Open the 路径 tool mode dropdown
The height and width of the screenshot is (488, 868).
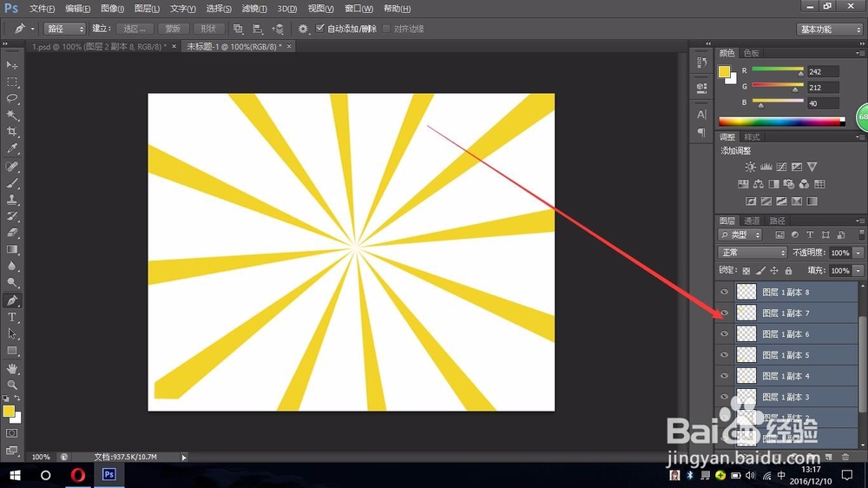(64, 29)
